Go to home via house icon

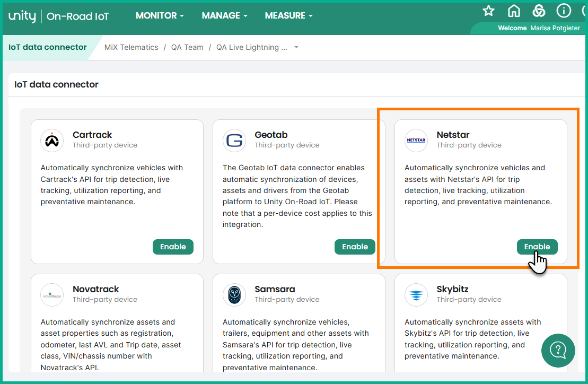[x=514, y=11]
